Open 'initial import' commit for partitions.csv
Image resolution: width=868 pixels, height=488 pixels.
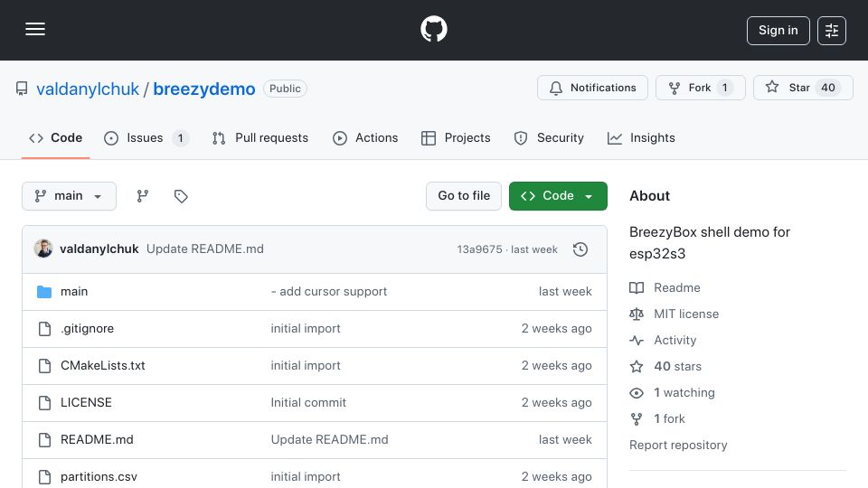[306, 477]
